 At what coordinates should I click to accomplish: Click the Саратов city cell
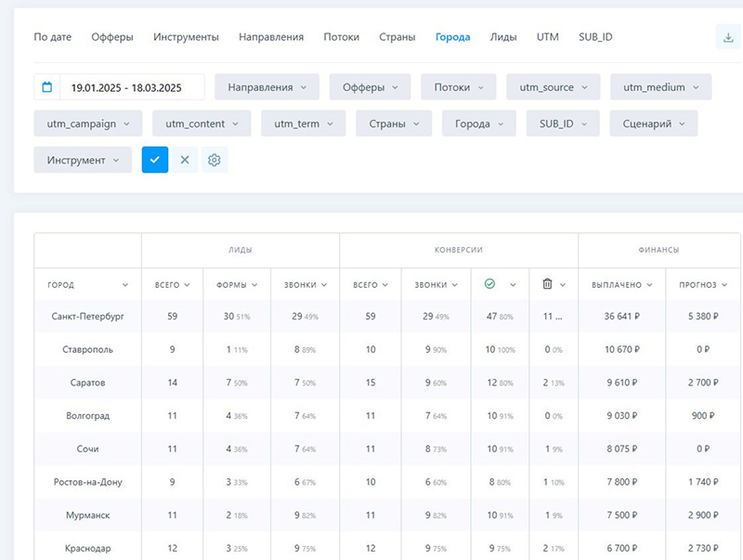tap(87, 383)
